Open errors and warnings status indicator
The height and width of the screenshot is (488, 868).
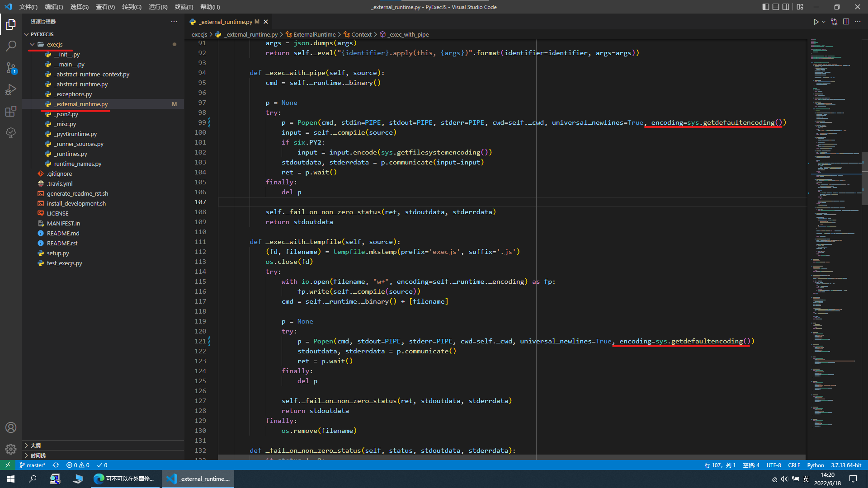pos(78,465)
